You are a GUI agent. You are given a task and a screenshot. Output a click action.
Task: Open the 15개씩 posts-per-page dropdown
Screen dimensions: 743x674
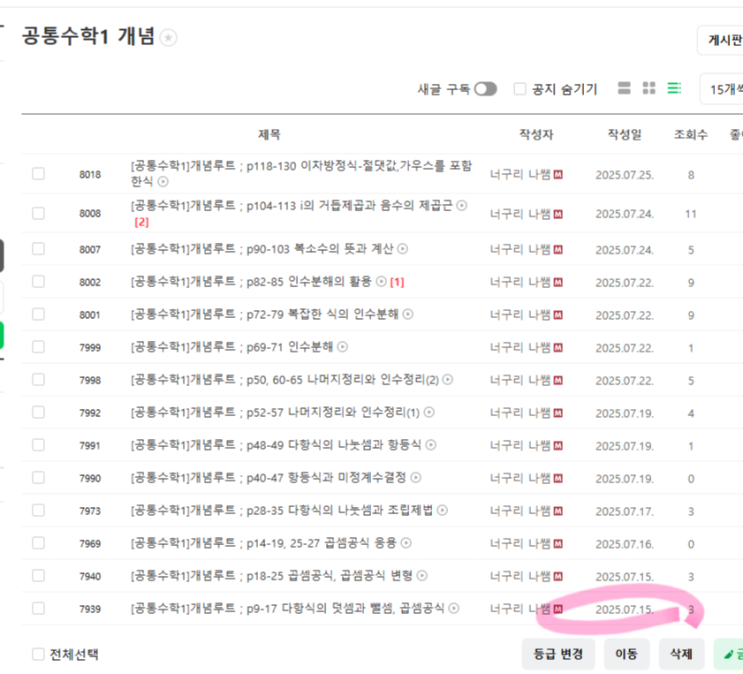coord(720,89)
